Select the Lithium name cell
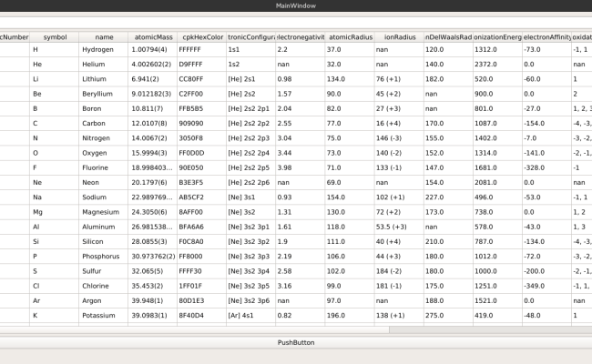 click(x=104, y=79)
